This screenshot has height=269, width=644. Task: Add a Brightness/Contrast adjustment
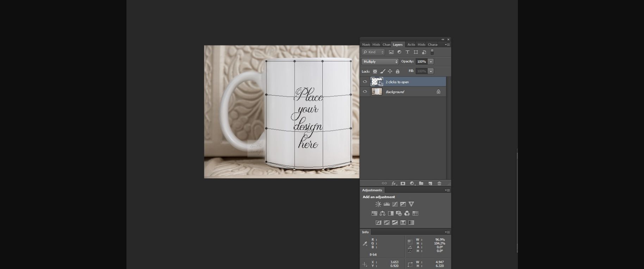tap(378, 204)
